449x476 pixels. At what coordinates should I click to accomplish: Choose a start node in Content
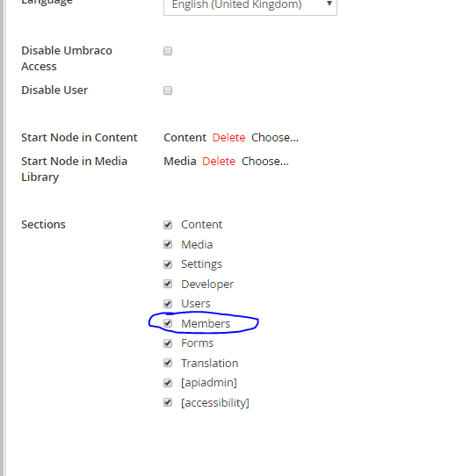(x=275, y=138)
